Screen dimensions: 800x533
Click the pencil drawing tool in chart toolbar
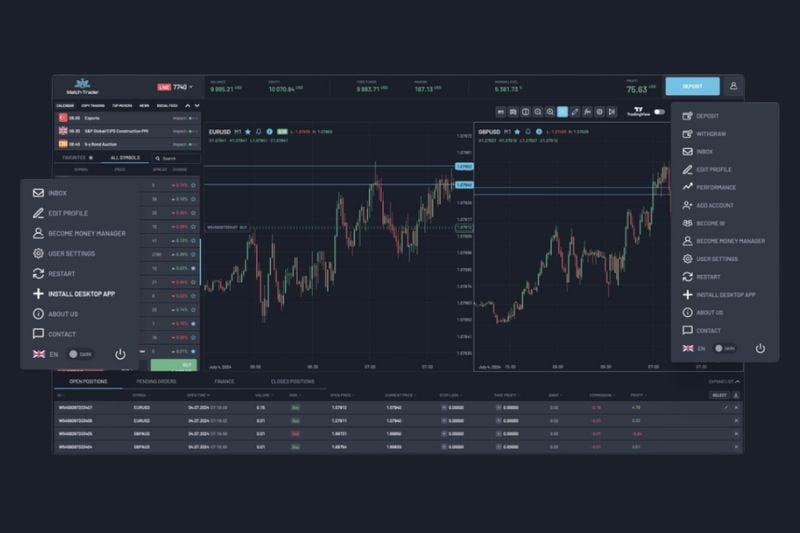(x=575, y=112)
